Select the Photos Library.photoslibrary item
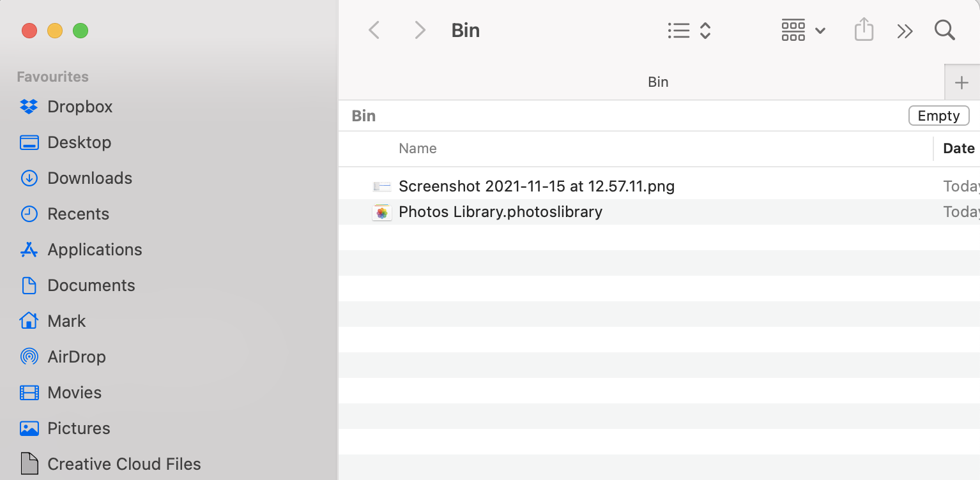Screen dimensions: 980x480 coord(500,212)
